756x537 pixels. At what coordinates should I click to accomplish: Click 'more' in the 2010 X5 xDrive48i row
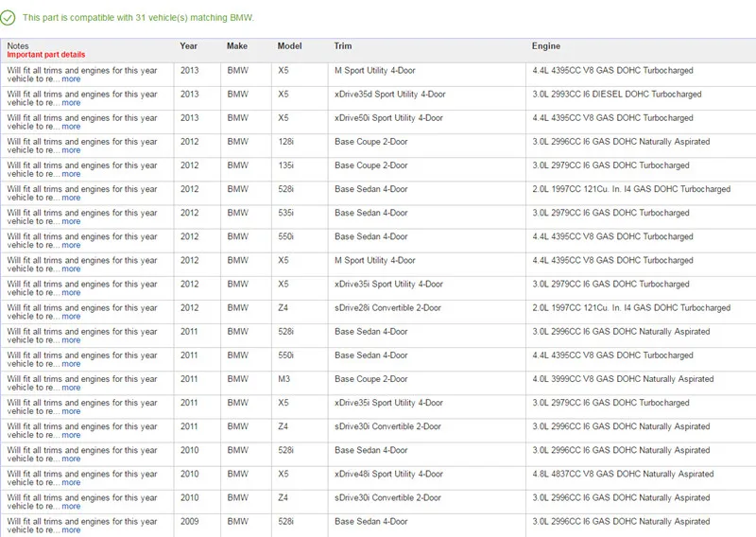coord(71,482)
